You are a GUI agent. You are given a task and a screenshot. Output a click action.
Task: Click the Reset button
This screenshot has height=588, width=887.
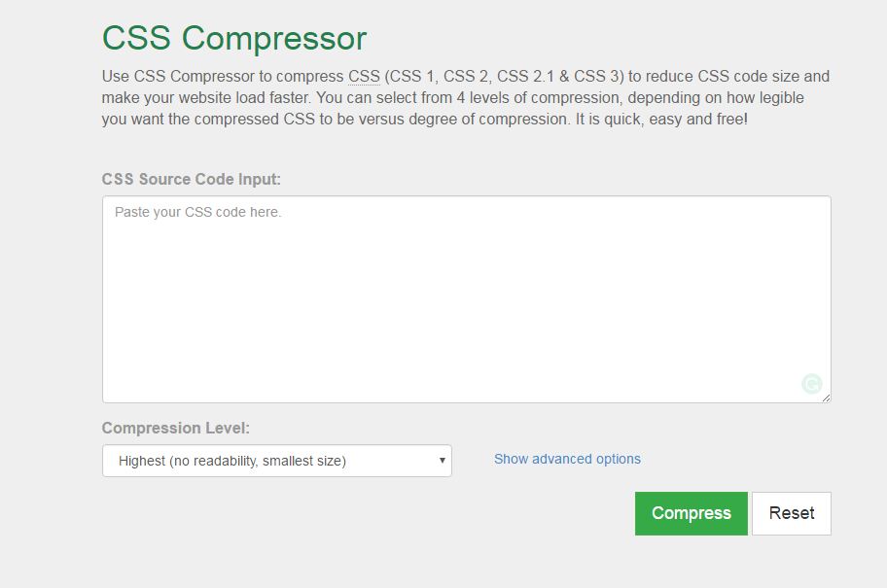click(792, 513)
